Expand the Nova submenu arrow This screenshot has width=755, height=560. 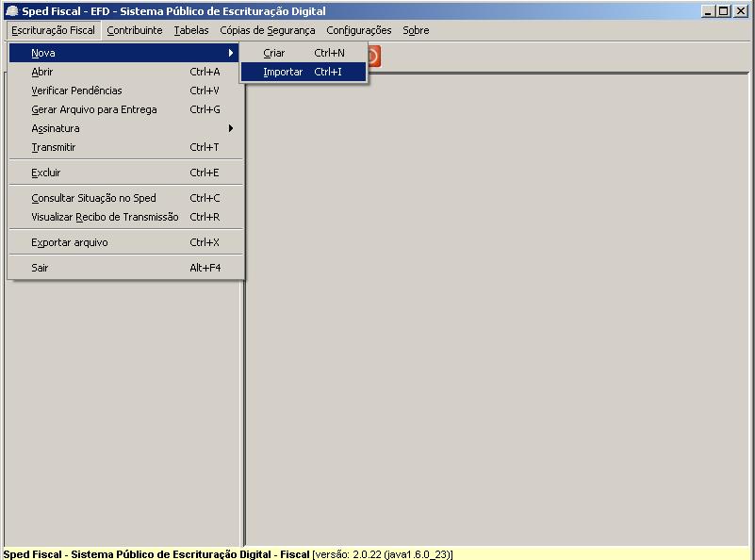(231, 53)
